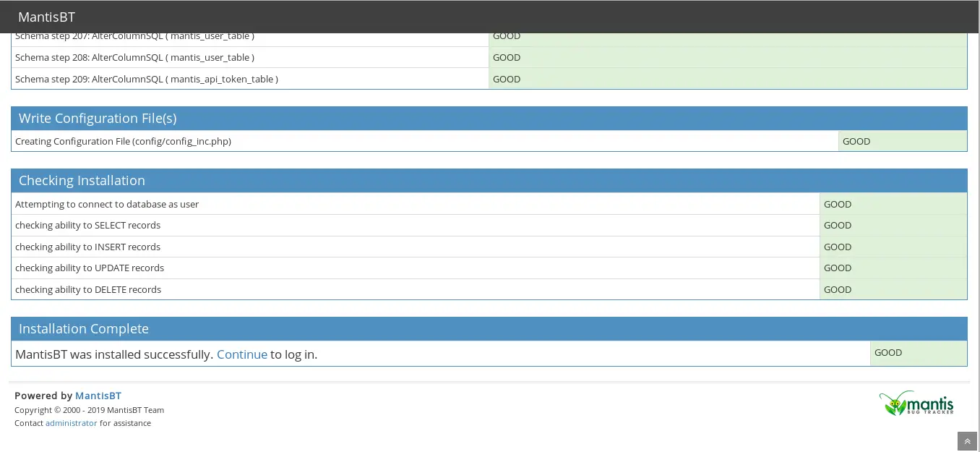Viewport: 980px width, 452px height.
Task: Open the Continue link to log in
Action: (x=241, y=354)
